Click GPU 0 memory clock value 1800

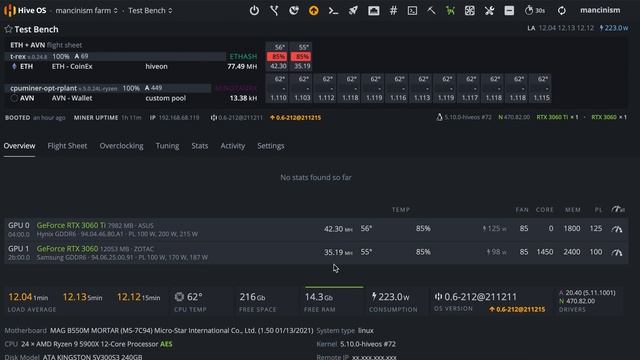(x=571, y=229)
